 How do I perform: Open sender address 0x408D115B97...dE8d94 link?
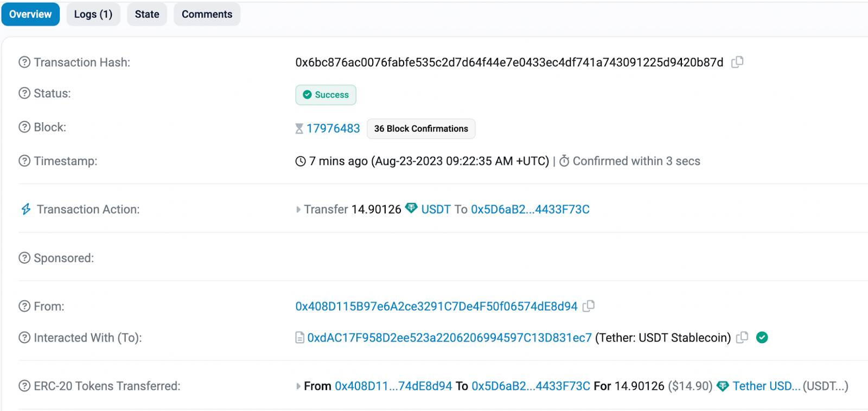[x=436, y=306]
